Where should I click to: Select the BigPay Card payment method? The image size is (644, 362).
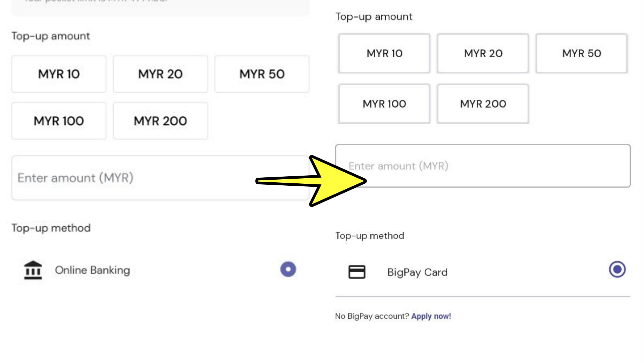418,272
